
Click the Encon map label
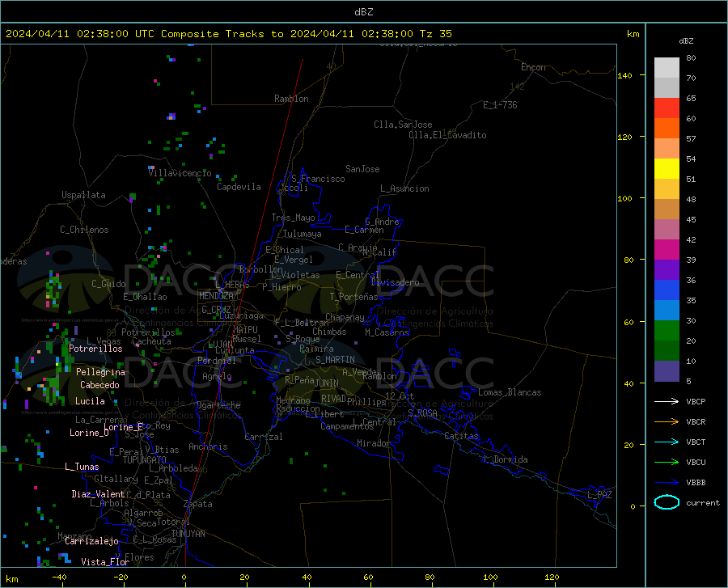click(x=533, y=67)
